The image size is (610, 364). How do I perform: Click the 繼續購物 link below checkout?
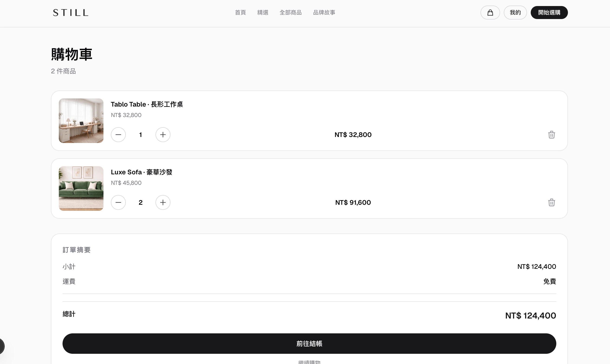[x=309, y=362]
